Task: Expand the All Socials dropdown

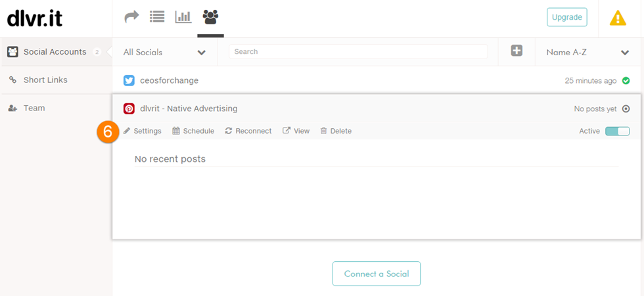Action: (164, 52)
